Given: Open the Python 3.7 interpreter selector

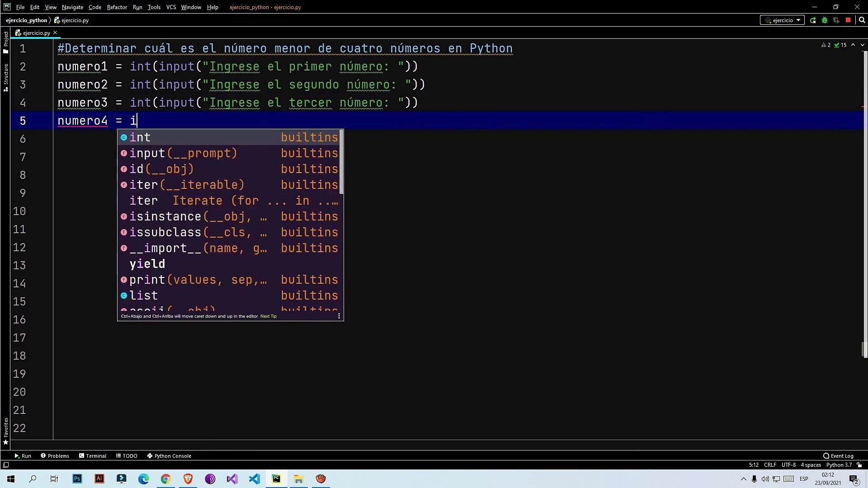Looking at the screenshot, I should [x=839, y=465].
